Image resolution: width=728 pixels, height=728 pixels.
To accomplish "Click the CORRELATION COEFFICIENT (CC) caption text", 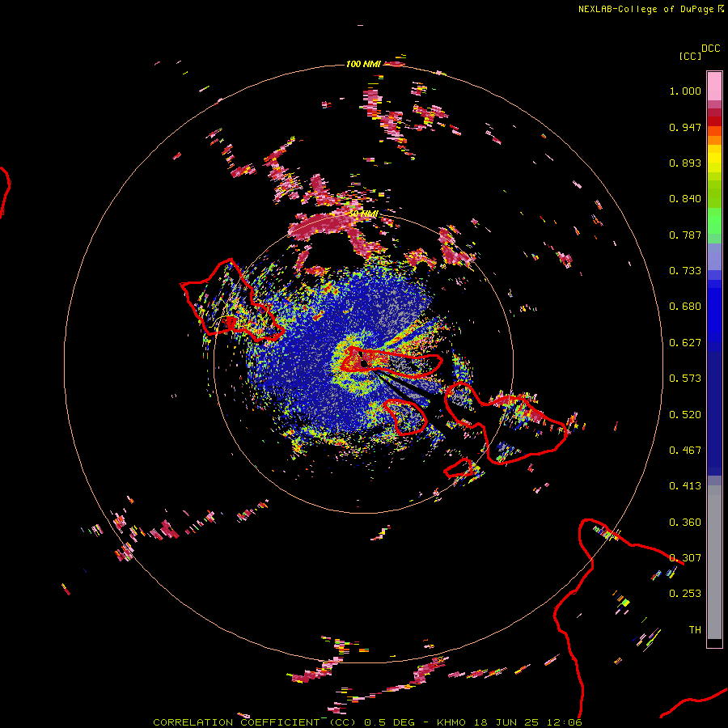I will pos(254,722).
